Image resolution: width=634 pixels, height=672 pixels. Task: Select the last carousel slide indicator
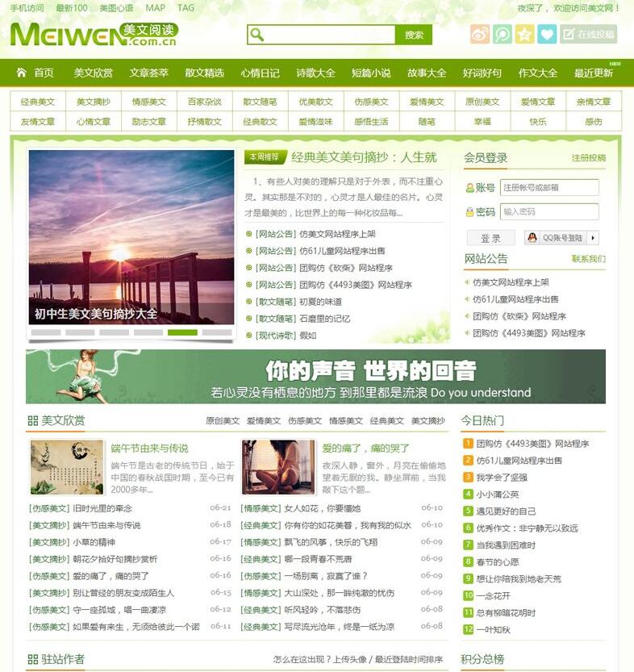click(x=217, y=332)
